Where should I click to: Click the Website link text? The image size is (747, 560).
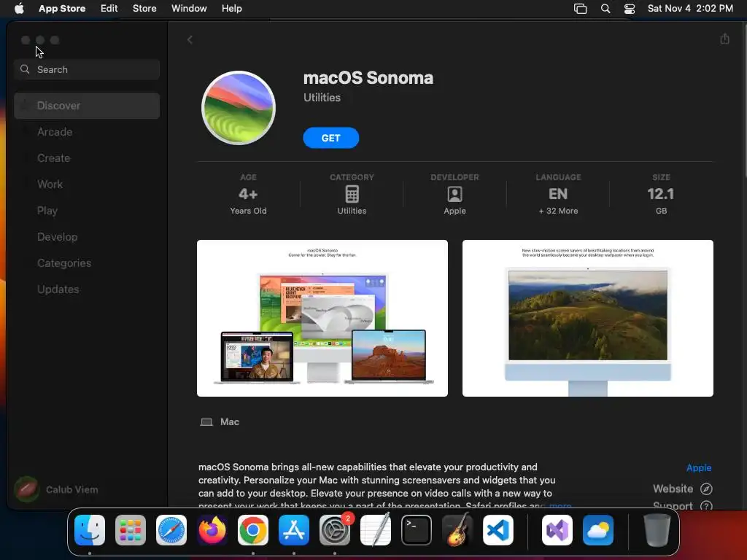pos(673,489)
